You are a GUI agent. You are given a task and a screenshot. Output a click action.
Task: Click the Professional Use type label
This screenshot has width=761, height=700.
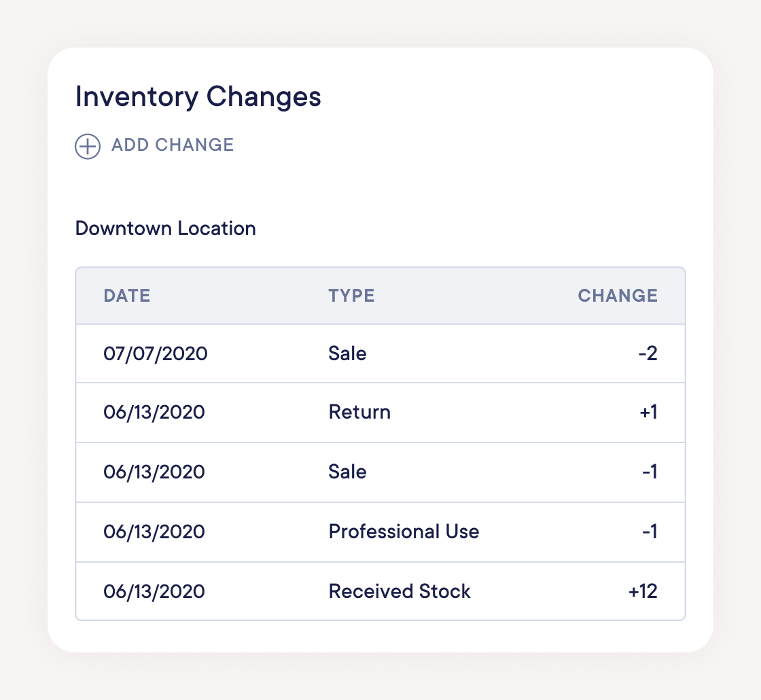click(x=404, y=532)
